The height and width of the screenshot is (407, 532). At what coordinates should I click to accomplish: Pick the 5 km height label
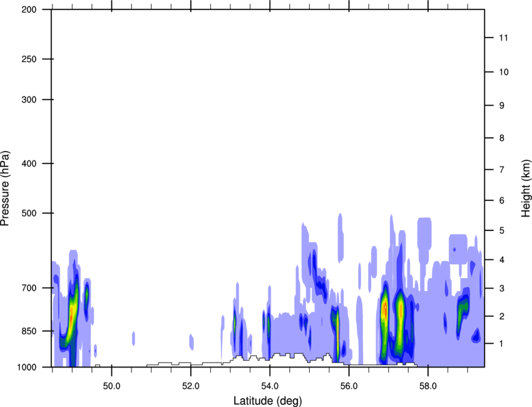[501, 230]
